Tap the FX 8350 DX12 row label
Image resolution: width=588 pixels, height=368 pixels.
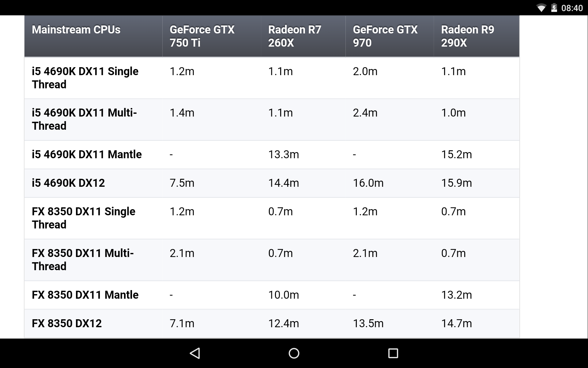(x=66, y=323)
